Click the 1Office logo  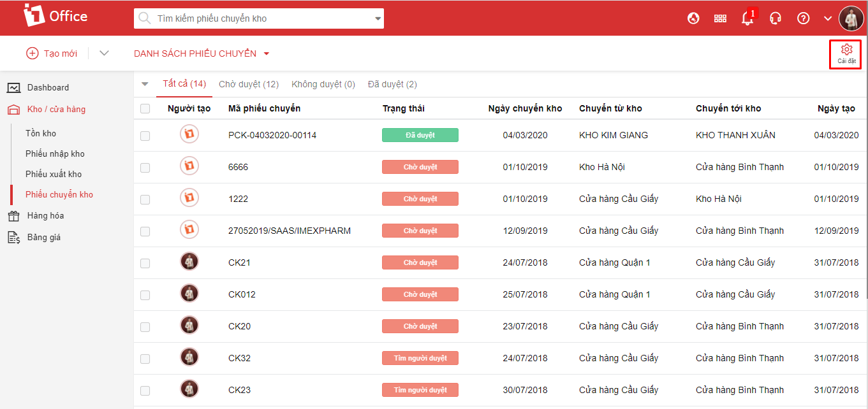point(55,16)
